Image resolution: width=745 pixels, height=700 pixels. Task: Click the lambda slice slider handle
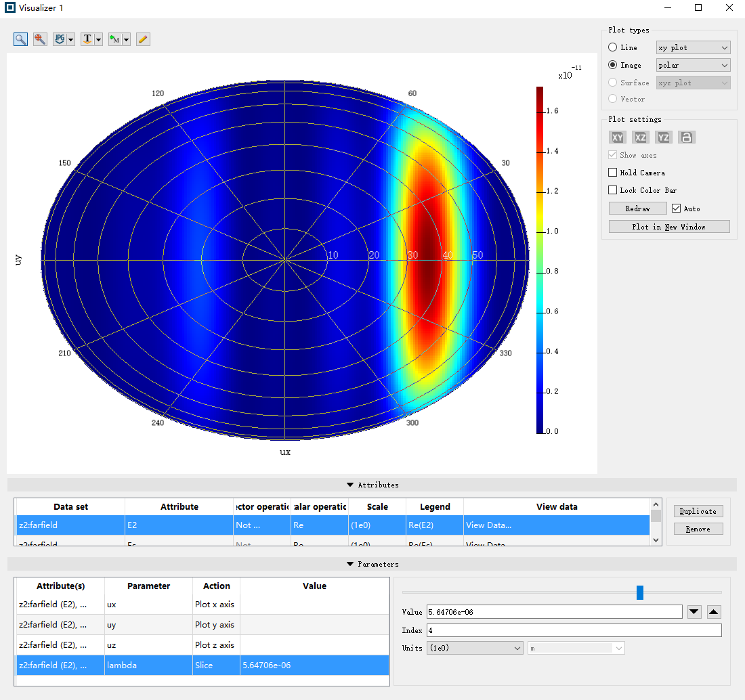(640, 593)
